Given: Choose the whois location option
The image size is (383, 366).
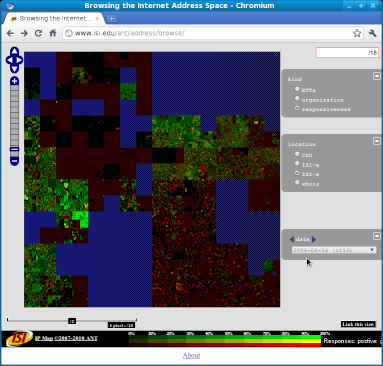Looking at the screenshot, I should [x=297, y=182].
